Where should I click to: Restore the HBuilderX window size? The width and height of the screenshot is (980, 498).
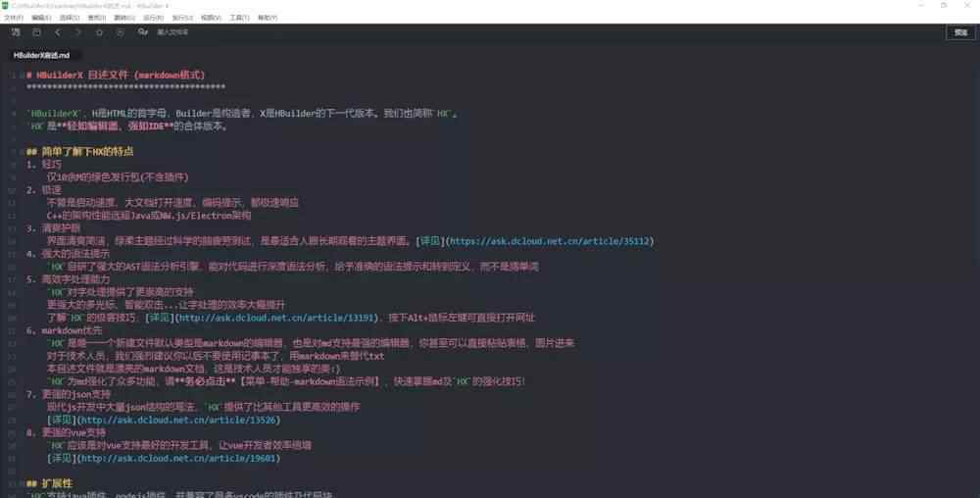tap(944, 5)
